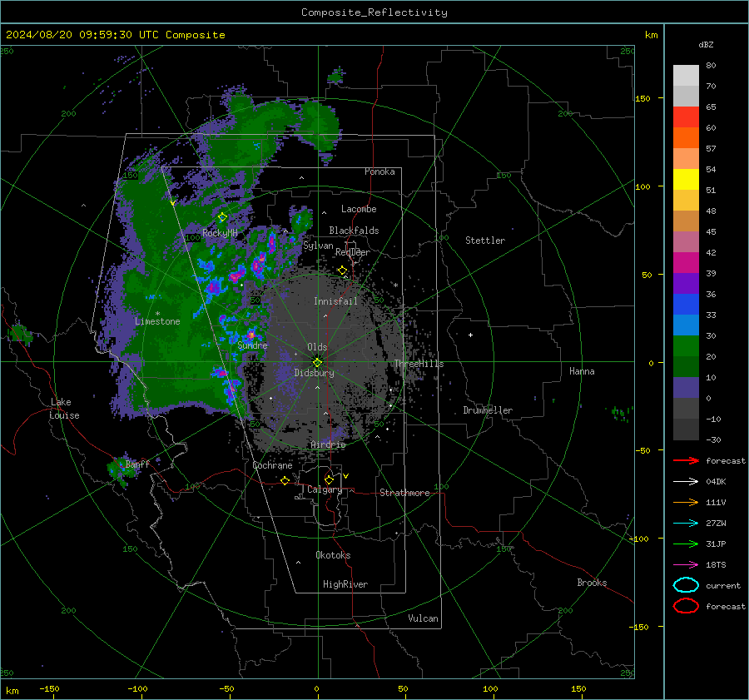Click the Lake Louise label
The height and width of the screenshot is (700, 749).
click(x=64, y=409)
